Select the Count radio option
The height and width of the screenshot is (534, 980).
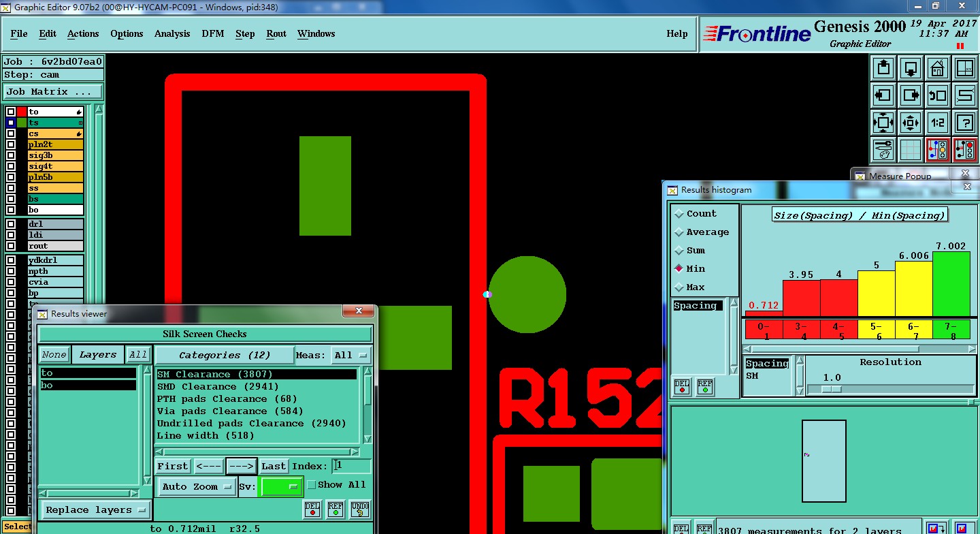679,214
